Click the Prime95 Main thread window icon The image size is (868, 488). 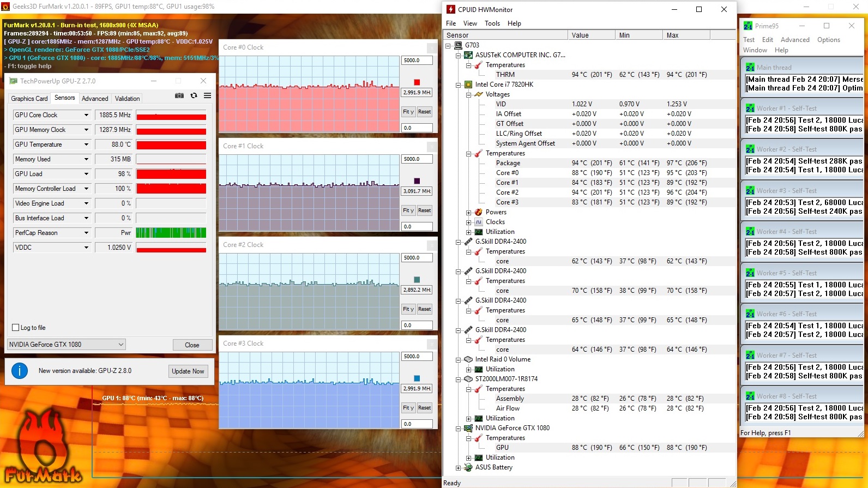click(x=750, y=68)
